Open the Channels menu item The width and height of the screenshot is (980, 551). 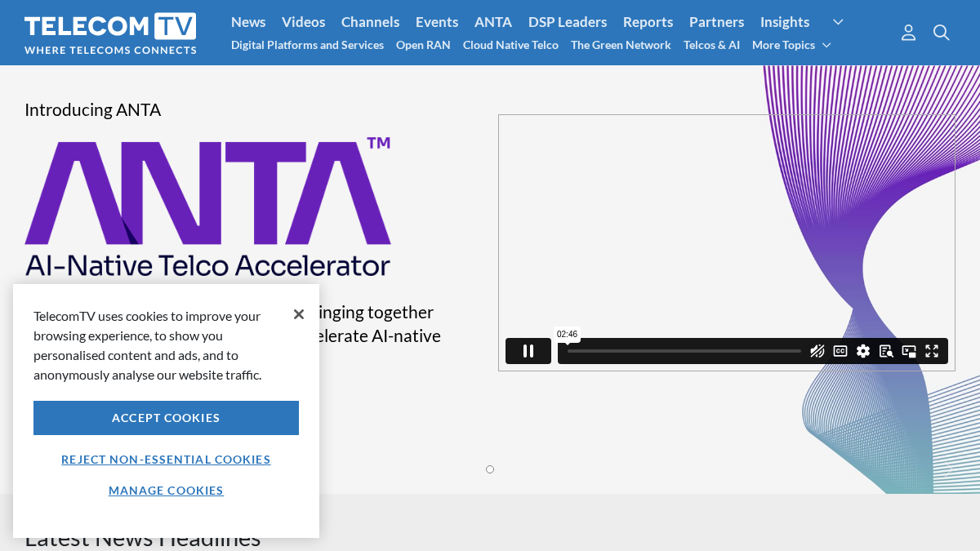[370, 22]
